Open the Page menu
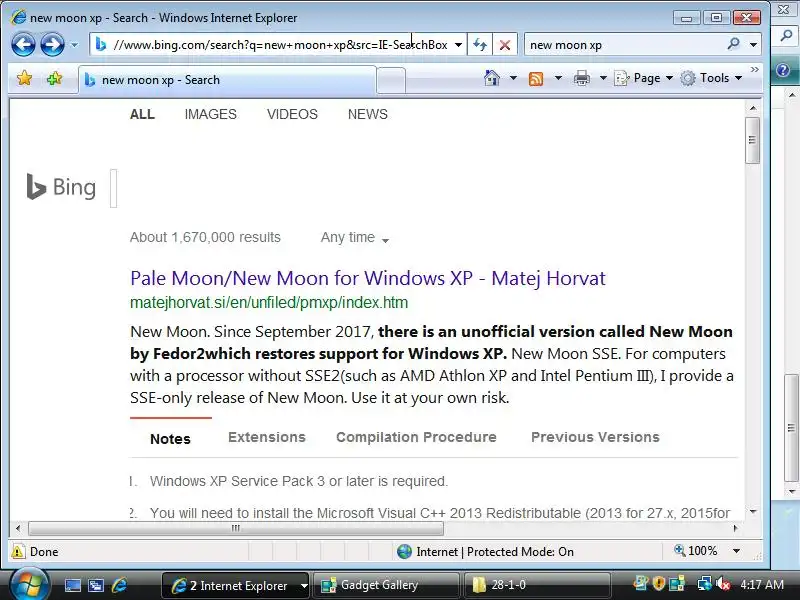Image resolution: width=800 pixels, height=600 pixels. point(643,78)
